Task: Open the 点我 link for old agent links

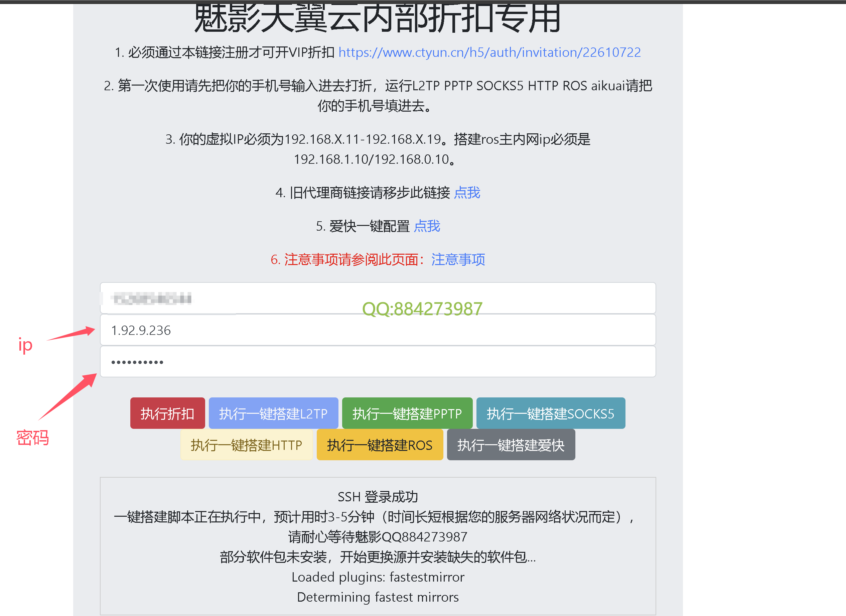Action: [467, 193]
